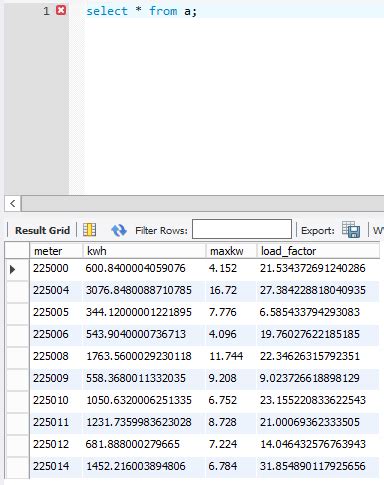
Task: Click the Filter Rows label
Action: coord(161,230)
